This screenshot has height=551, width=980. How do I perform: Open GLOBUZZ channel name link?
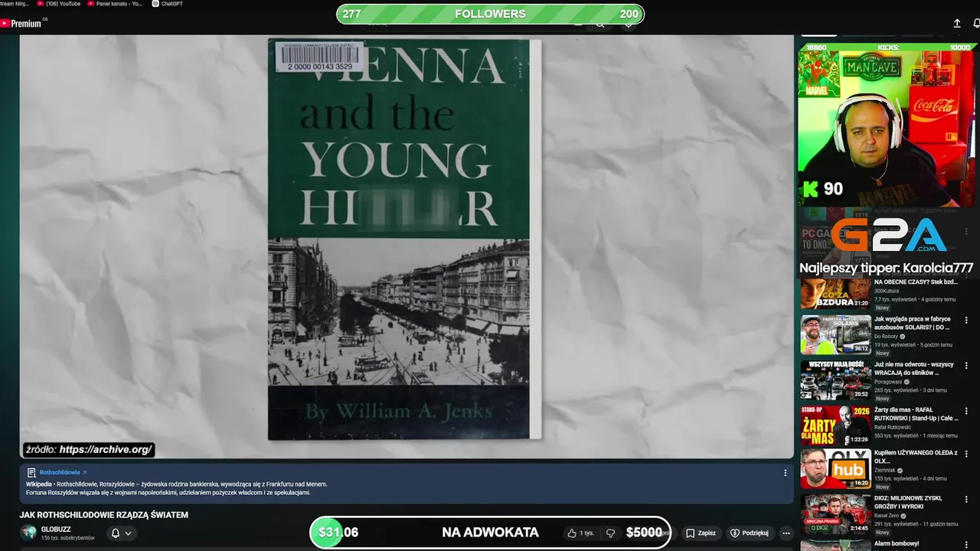56,530
